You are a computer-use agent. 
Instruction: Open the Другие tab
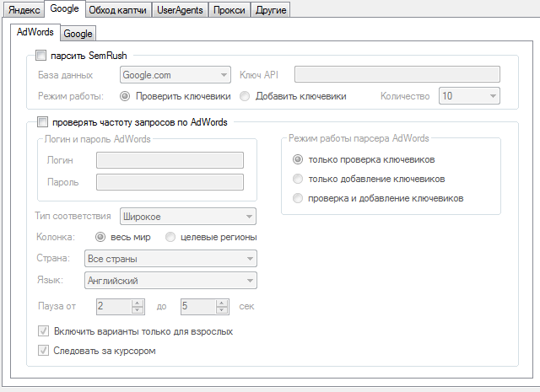point(271,11)
